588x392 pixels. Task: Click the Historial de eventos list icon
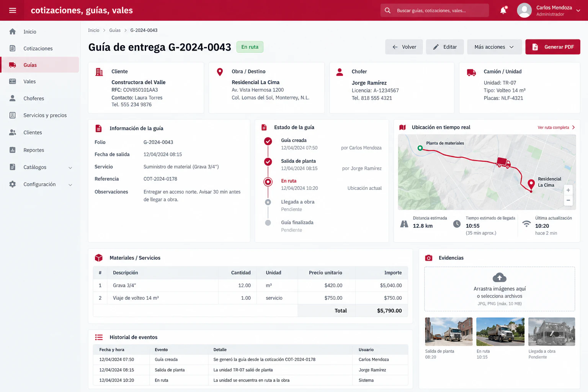tap(99, 337)
